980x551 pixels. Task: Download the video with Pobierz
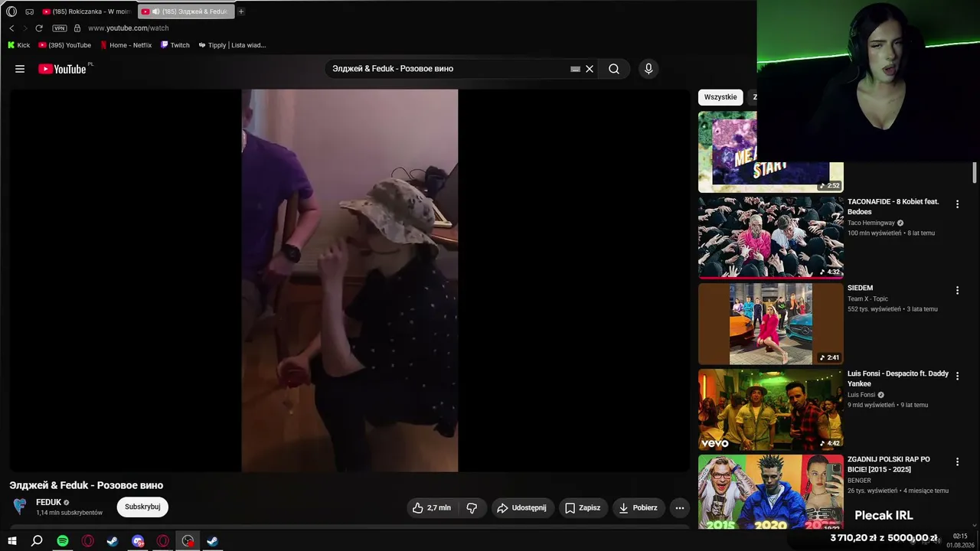pyautogui.click(x=638, y=507)
